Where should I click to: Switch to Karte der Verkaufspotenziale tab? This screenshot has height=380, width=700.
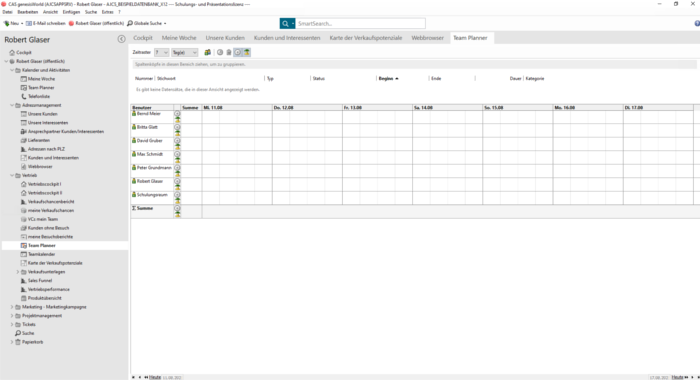[366, 38]
